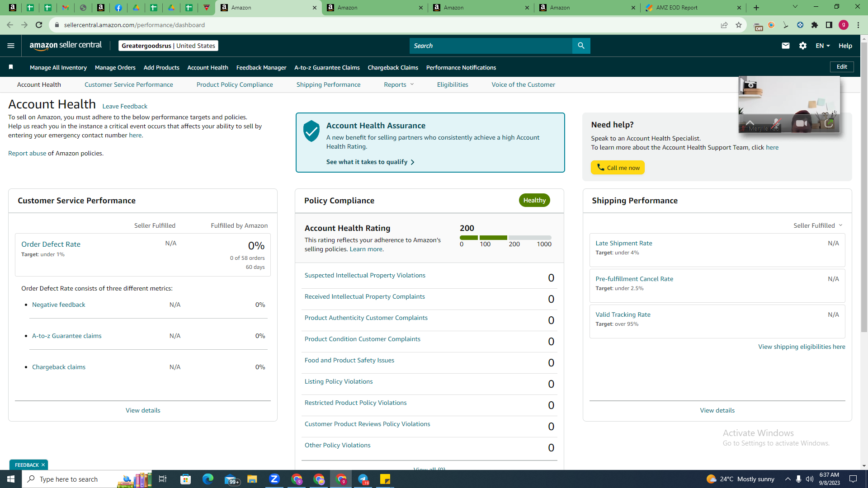Open the Chrome tab search chevron

point(795,7)
